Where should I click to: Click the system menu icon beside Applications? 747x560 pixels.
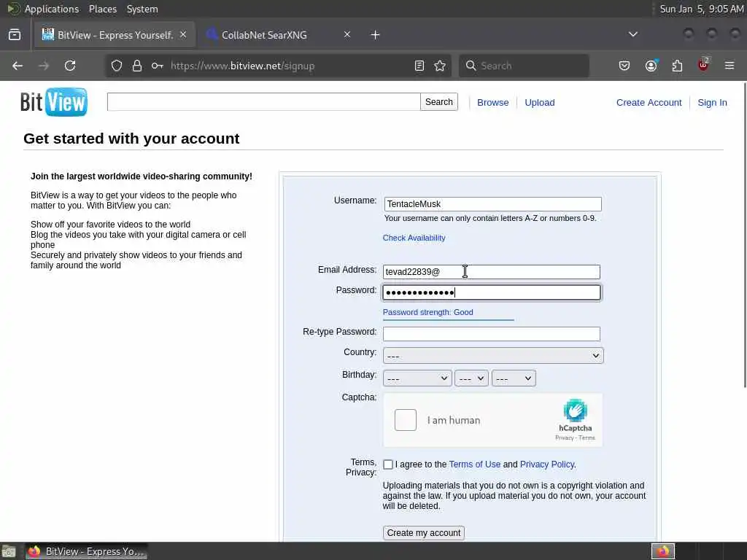(13, 9)
